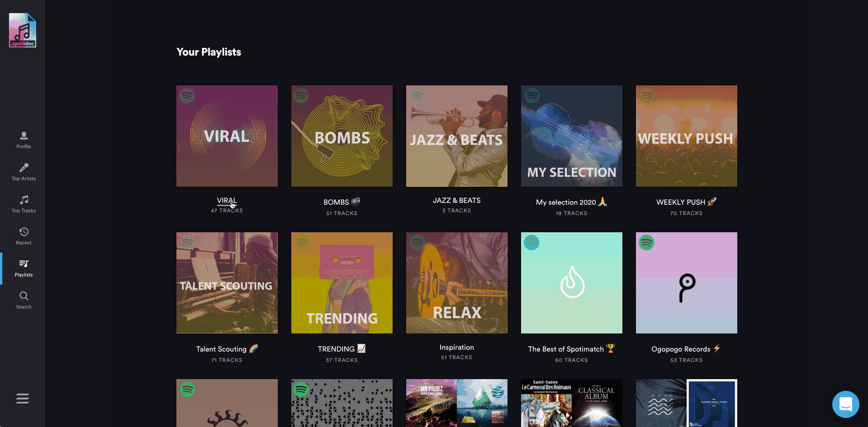Open the Weekly Push concert cover
Screen dimensions: 868x427
[x=687, y=136]
